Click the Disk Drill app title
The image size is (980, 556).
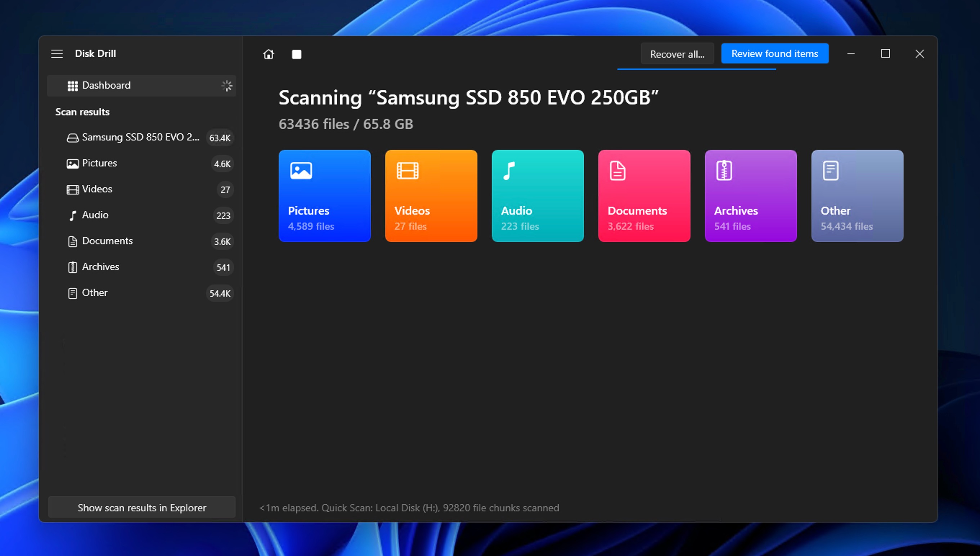point(95,53)
